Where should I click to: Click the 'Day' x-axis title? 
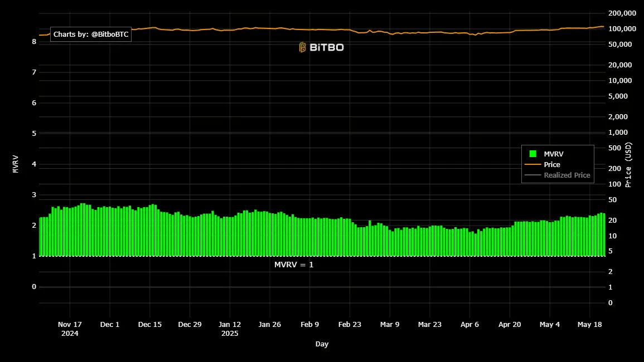322,344
